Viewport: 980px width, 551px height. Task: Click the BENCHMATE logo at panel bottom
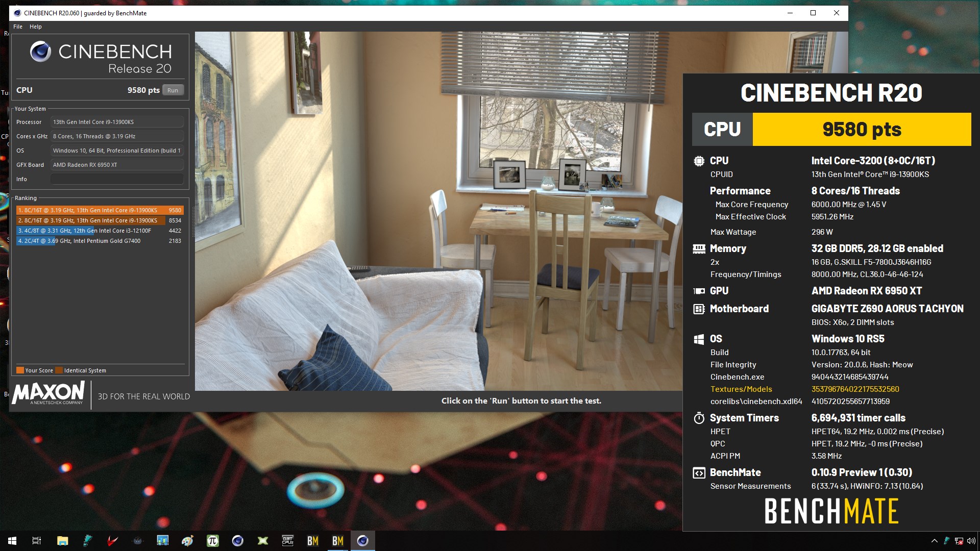(x=831, y=512)
